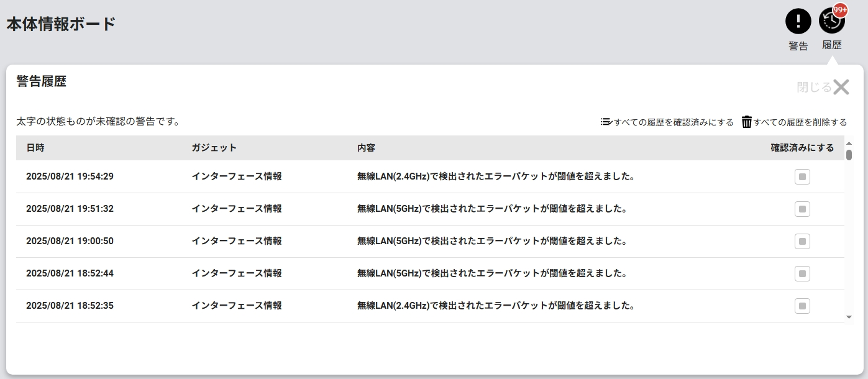Click the scrollbar thumb in history list

point(849,155)
